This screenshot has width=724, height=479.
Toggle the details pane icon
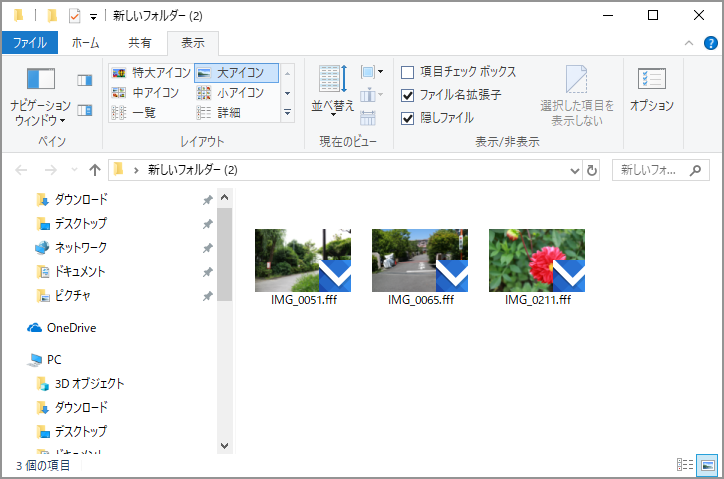[x=84, y=110]
